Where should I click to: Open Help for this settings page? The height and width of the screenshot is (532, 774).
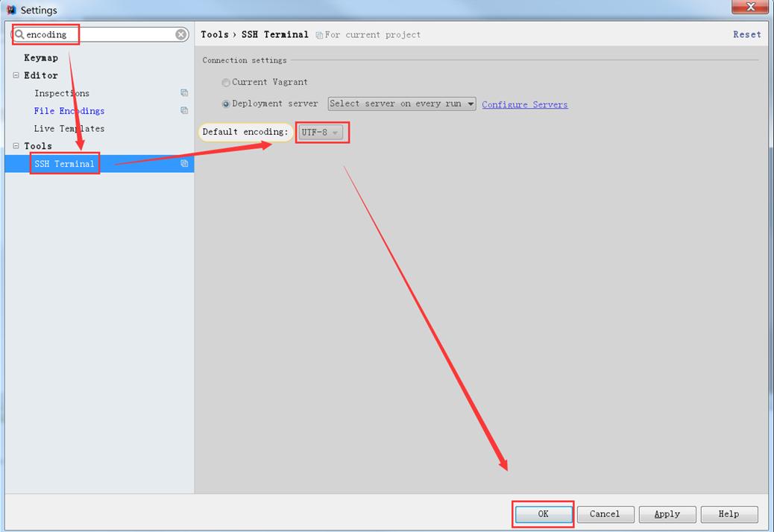[x=729, y=514]
